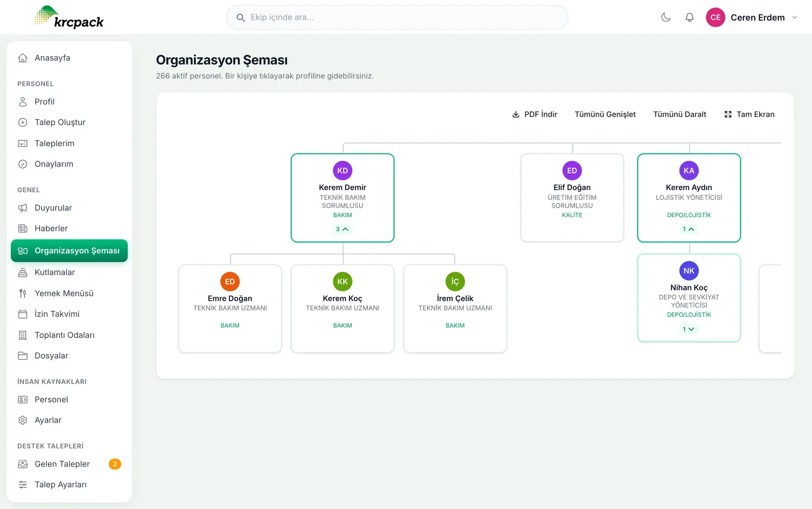Click the orange 2 badge
The height and width of the screenshot is (509, 812).
pyautogui.click(x=115, y=464)
